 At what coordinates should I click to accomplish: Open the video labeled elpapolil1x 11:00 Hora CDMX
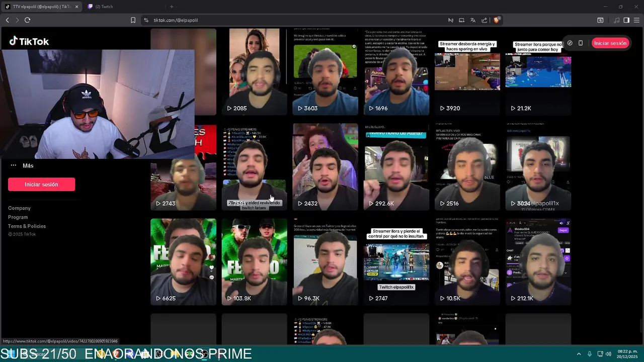[x=538, y=167]
